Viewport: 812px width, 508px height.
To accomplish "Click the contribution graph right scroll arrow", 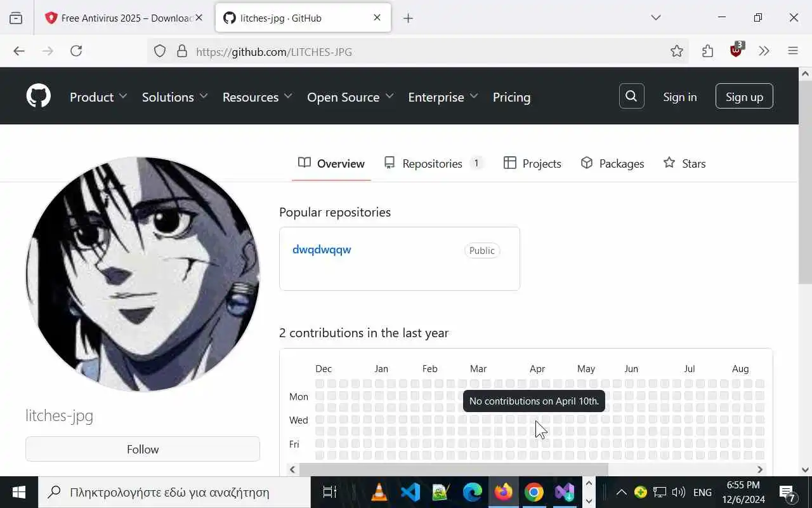I will (x=759, y=469).
